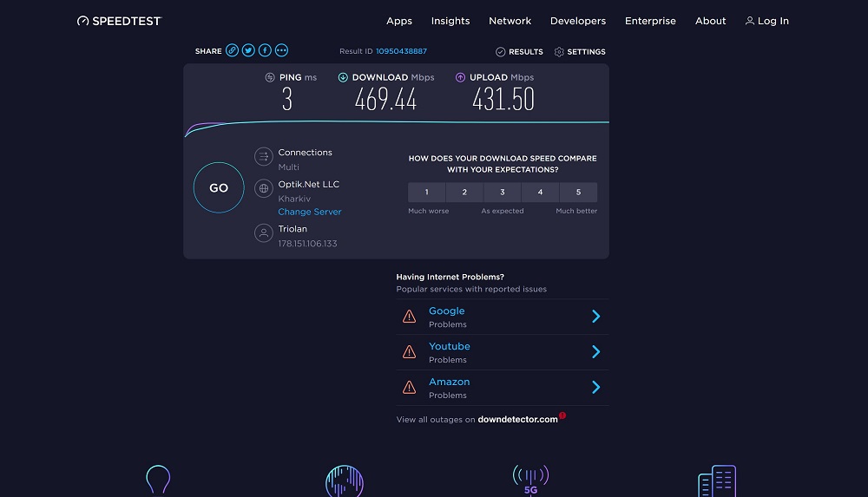Click the 5G antenna icon

[x=530, y=480]
